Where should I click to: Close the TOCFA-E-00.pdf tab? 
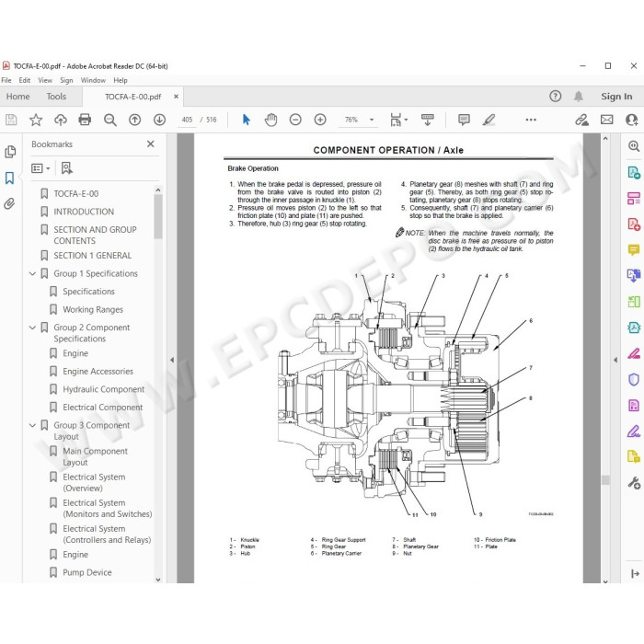click(x=177, y=97)
